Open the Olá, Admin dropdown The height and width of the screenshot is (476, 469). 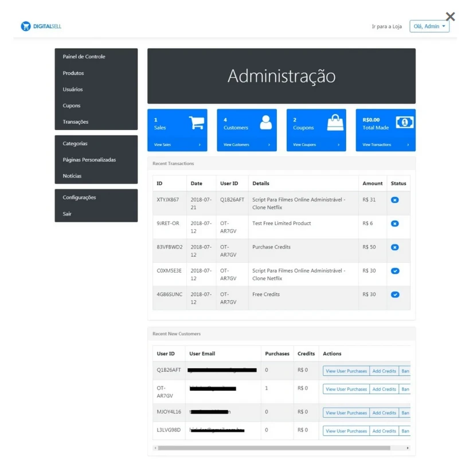click(x=429, y=26)
